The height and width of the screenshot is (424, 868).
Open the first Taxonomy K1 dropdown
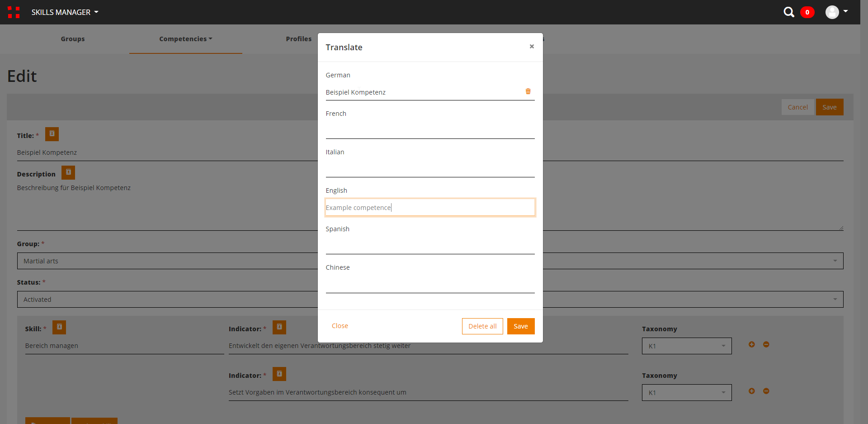(x=686, y=346)
